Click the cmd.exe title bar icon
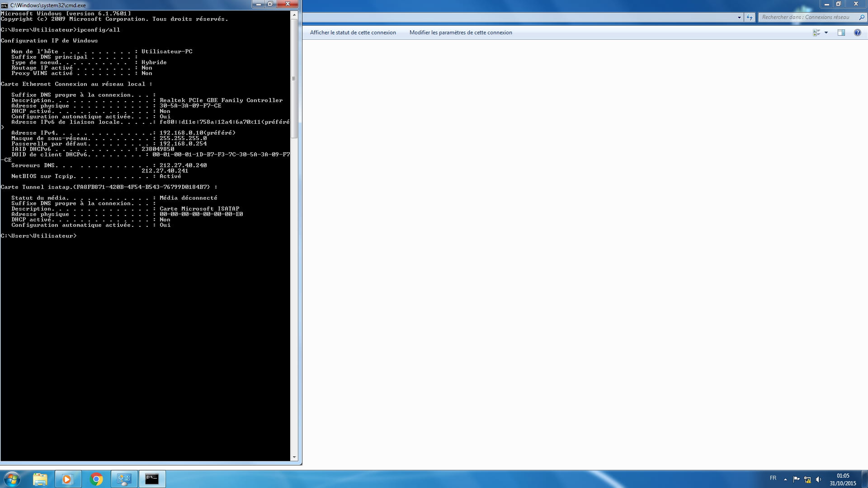Image resolution: width=868 pixels, height=488 pixels. point(5,5)
